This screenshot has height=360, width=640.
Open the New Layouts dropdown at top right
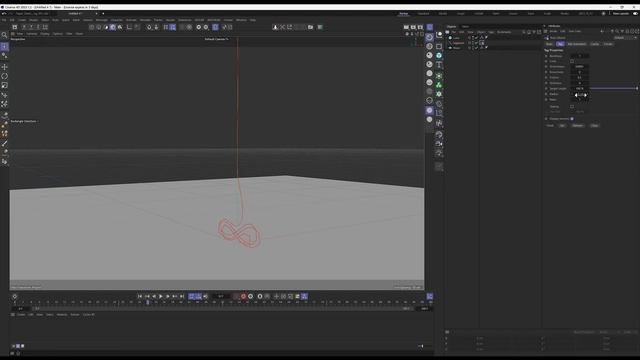(x=621, y=13)
